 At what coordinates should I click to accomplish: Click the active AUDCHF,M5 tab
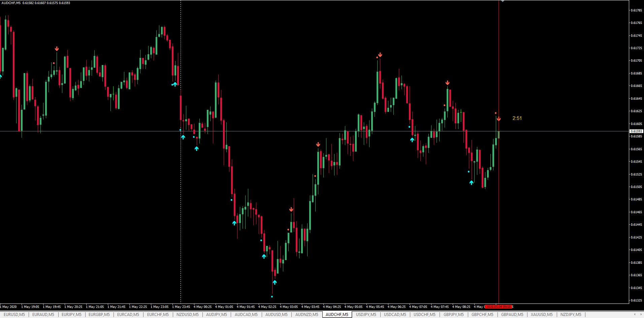click(337, 315)
